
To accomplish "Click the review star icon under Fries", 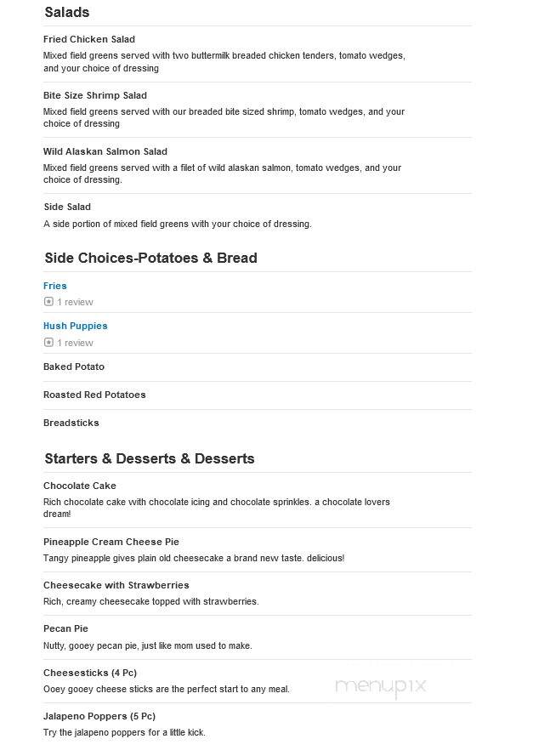I will [x=48, y=302].
